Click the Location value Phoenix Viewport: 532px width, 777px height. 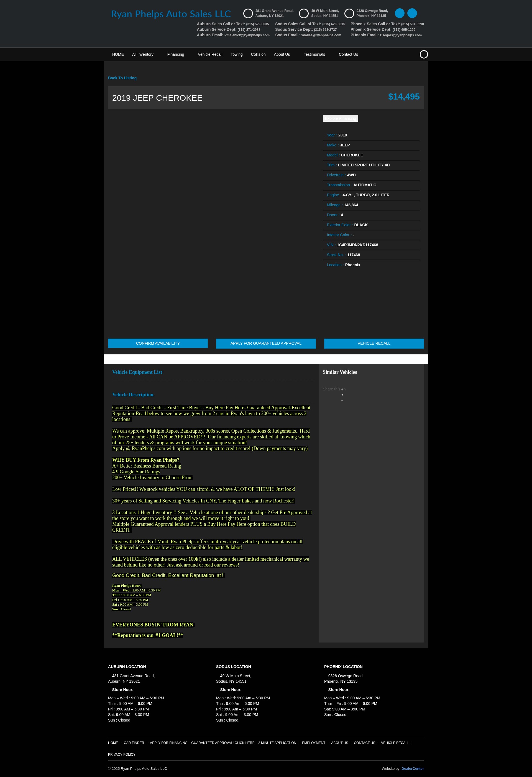pos(352,265)
